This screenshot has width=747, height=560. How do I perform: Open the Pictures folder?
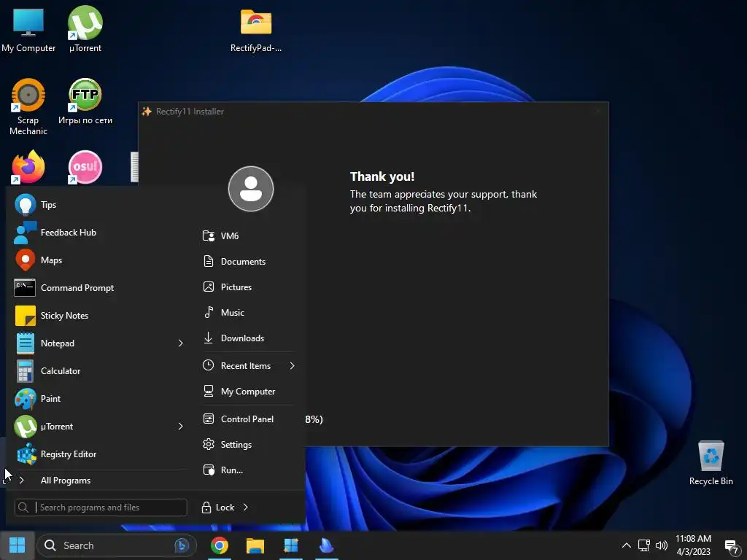[x=248, y=287]
